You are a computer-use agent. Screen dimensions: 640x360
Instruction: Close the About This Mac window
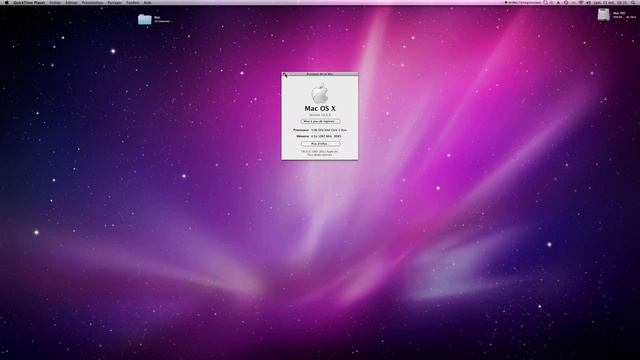pos(284,74)
